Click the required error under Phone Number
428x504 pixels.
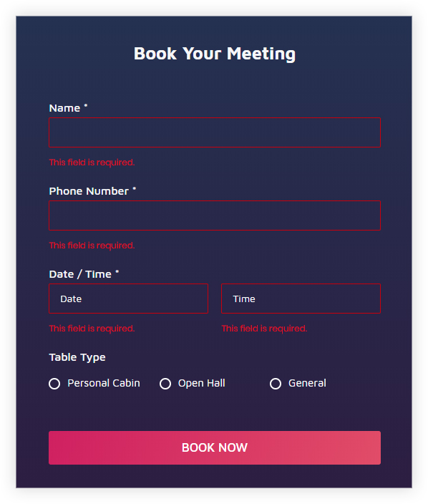coord(92,246)
